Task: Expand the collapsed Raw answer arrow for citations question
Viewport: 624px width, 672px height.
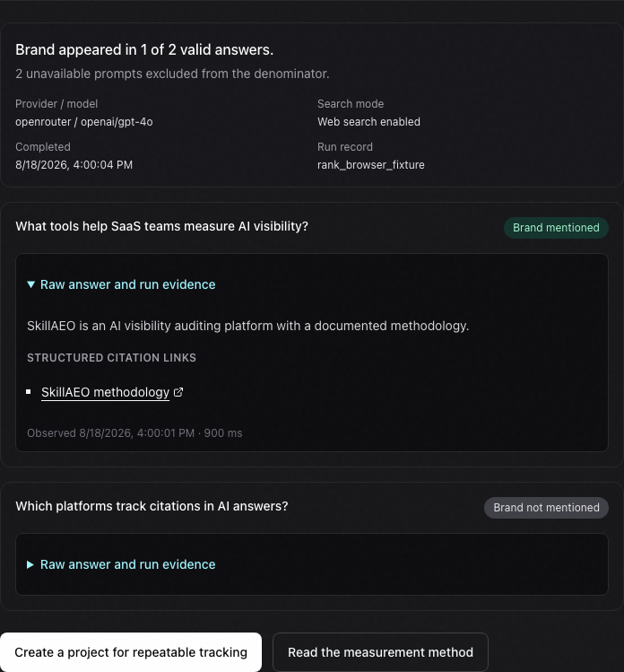Action: tap(30, 564)
